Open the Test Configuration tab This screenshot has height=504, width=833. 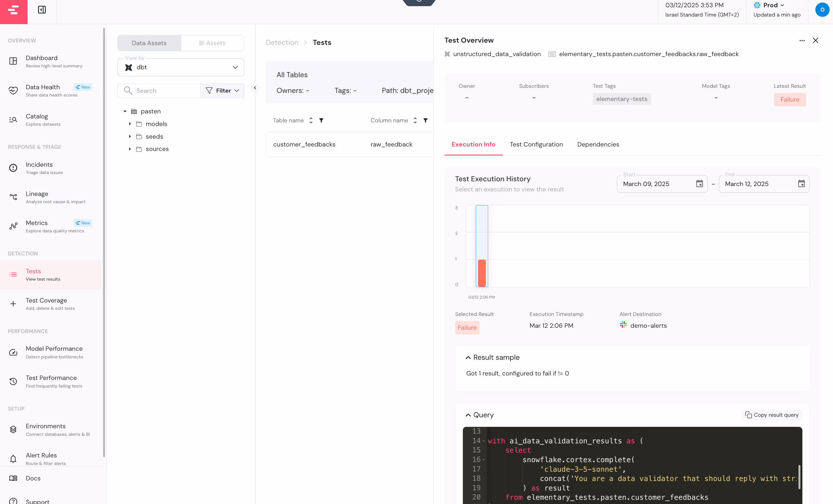[536, 145]
